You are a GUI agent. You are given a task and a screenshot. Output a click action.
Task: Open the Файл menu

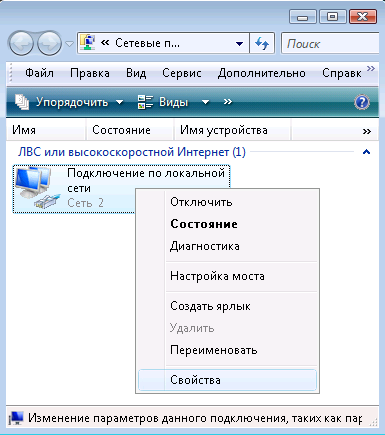(39, 73)
